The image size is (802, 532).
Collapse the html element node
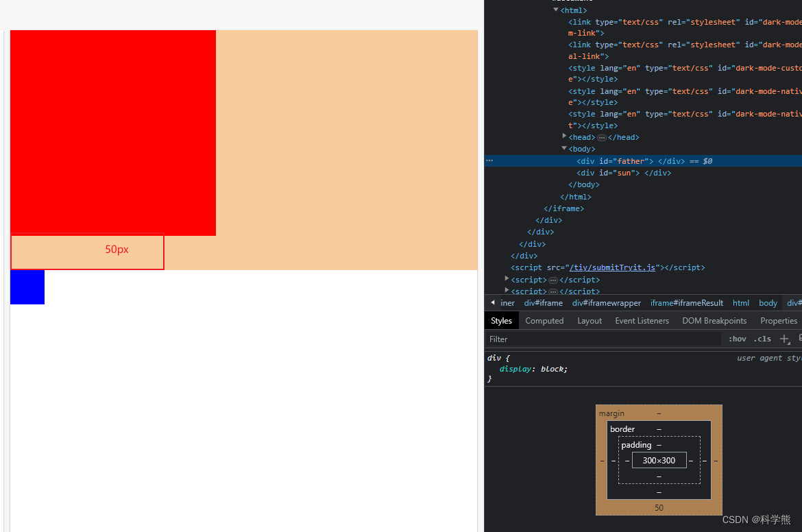point(556,10)
